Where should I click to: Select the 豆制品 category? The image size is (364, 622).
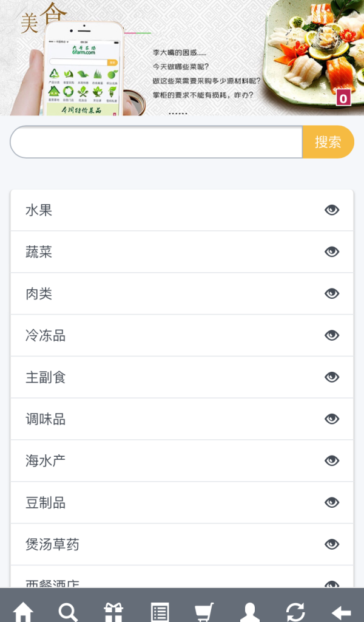pyautogui.click(x=182, y=502)
